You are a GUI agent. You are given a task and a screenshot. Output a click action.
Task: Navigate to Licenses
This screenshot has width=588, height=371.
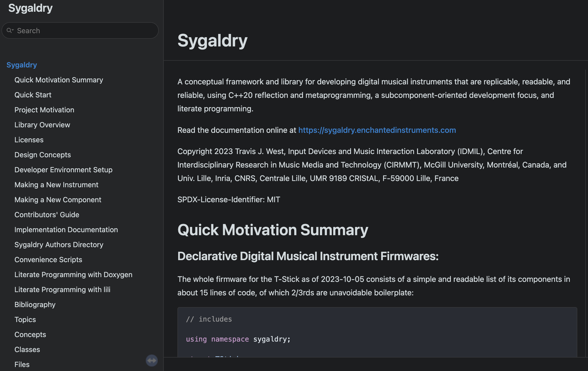pyautogui.click(x=29, y=140)
